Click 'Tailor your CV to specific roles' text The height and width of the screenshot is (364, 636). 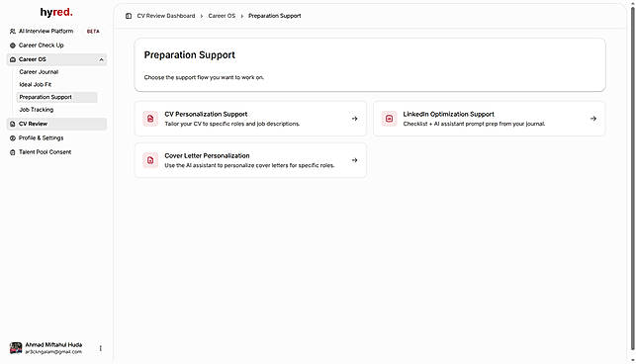coord(232,124)
